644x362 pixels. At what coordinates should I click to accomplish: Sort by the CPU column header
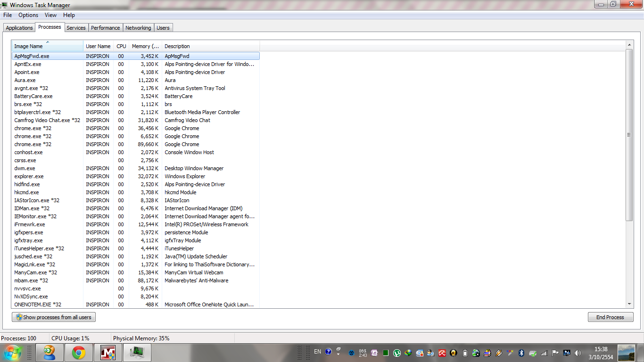[121, 46]
